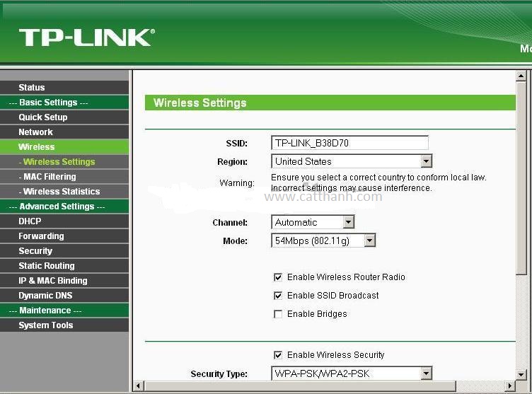The width and height of the screenshot is (532, 394).
Task: Open the Channel dropdown
Action: 313,222
